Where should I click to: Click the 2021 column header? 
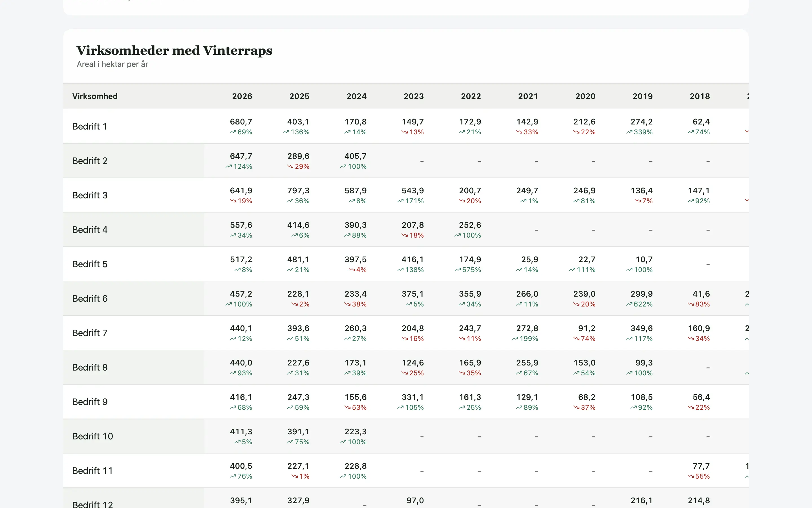coord(528,97)
